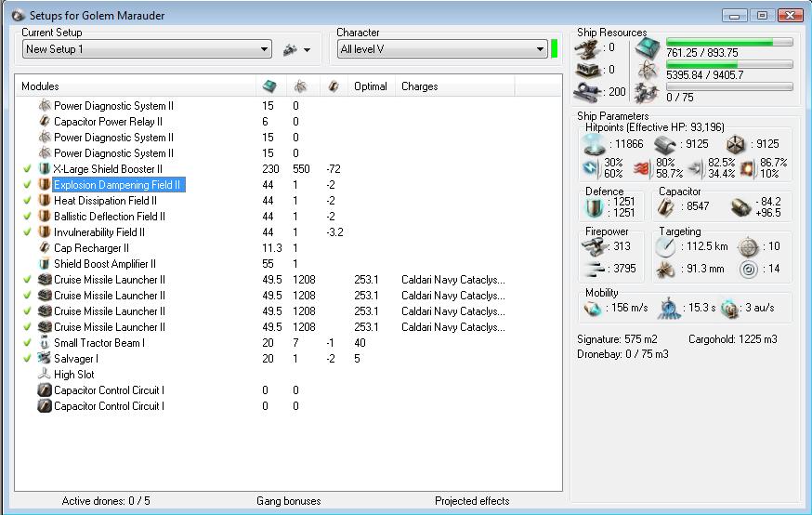Click the Explosion Dampening Field II module icon
Screen dimensions: 812x515
[x=45, y=184]
